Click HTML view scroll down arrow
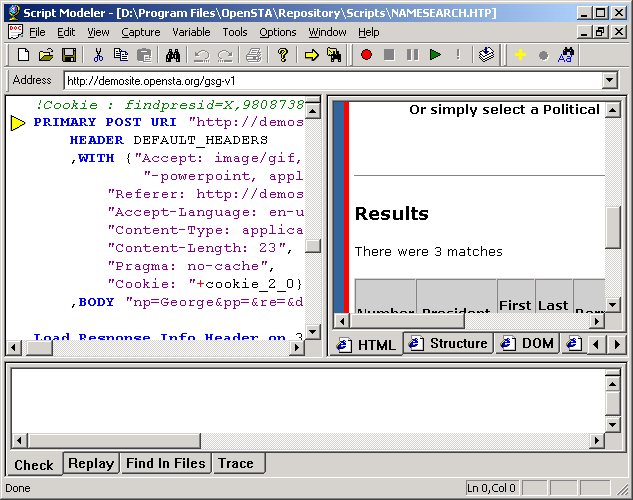 tap(612, 305)
